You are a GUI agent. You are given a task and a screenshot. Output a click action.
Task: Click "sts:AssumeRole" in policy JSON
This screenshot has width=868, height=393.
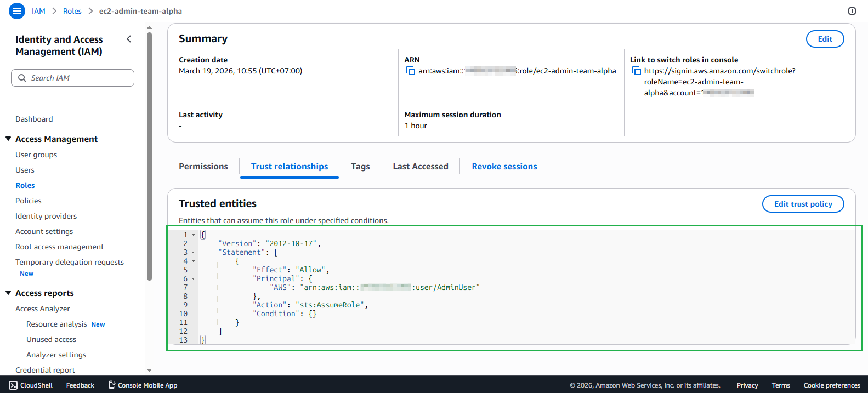tap(331, 305)
